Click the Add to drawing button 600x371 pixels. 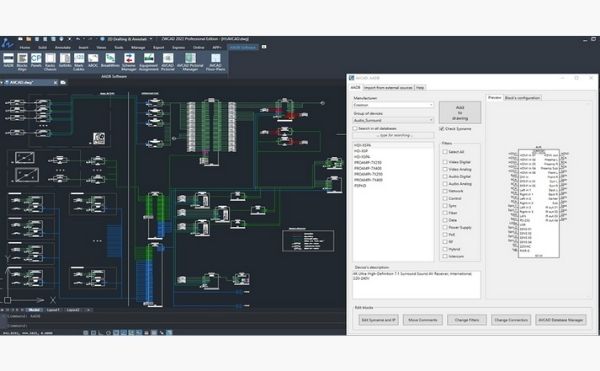(460, 112)
